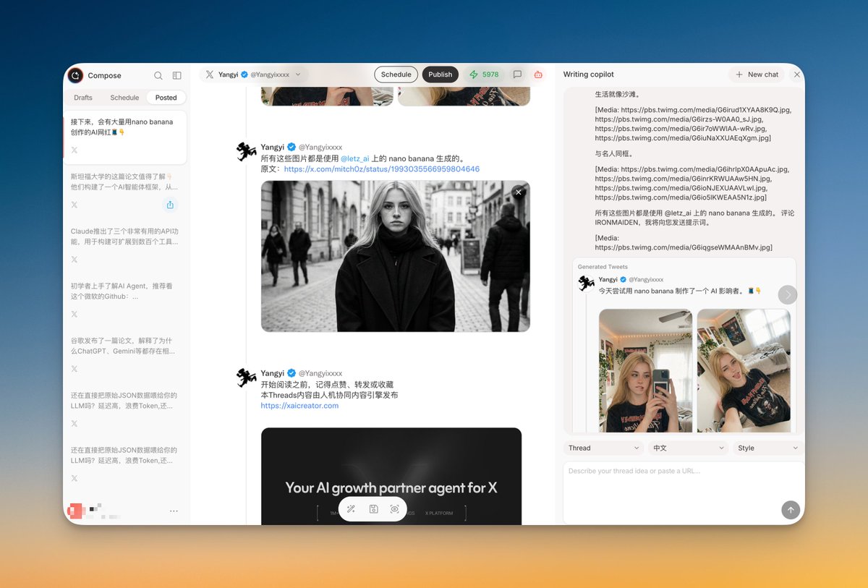The width and height of the screenshot is (868, 588).
Task: Click the AI growth partner banner image
Action: tap(391, 476)
